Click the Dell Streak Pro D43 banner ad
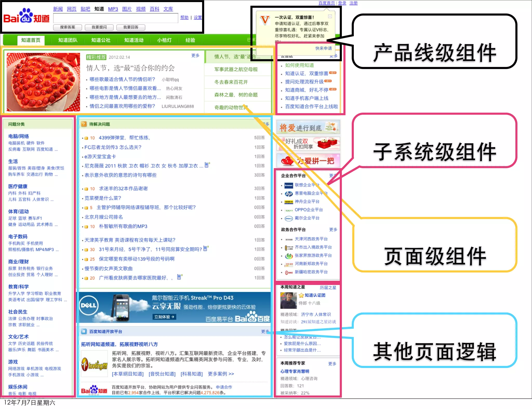The image size is (532, 409). 174,308
